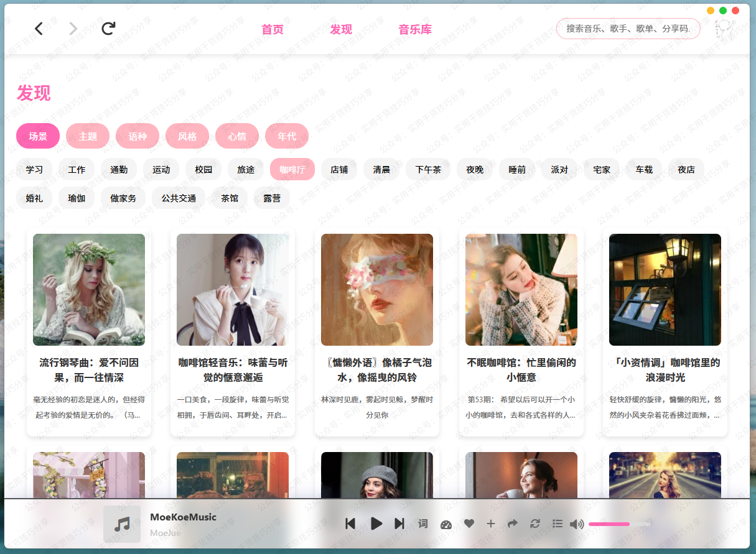Open the lyrics display with the 词 icon

(422, 524)
